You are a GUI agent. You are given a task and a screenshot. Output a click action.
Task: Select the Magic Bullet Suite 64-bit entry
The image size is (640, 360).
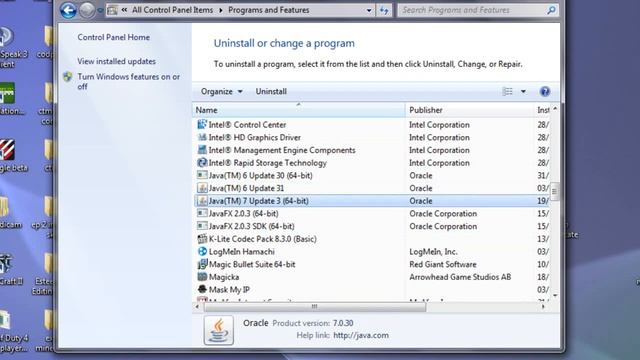pos(252,264)
